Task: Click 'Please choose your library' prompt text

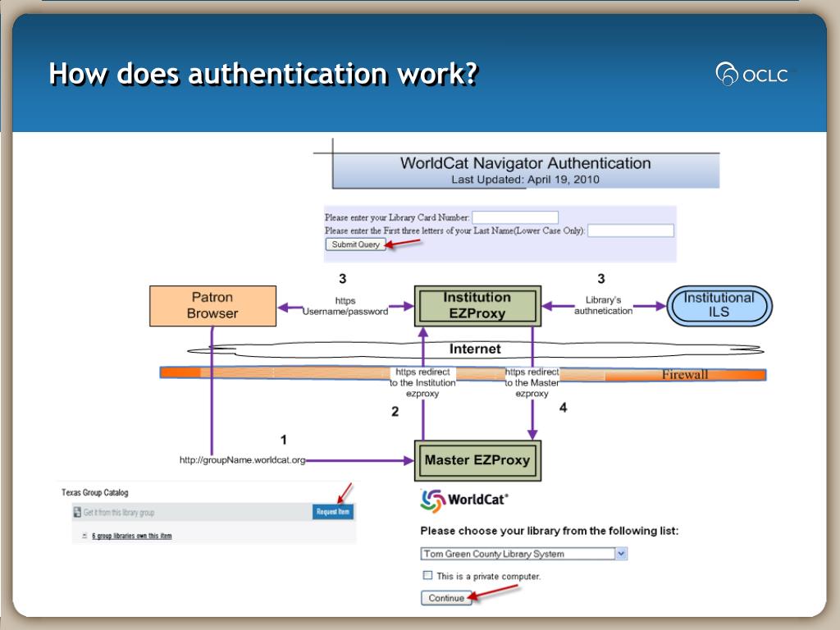Action: pos(549,531)
